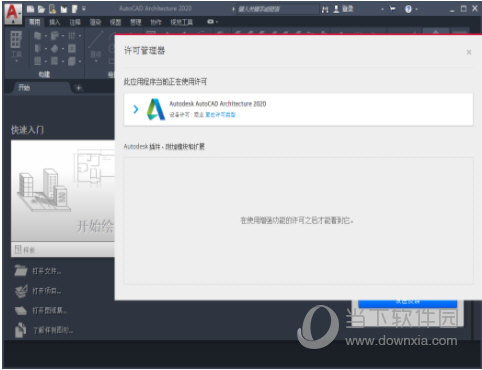Select the 开始 document tab
Viewport: 482px width, 370px height.
(24, 88)
